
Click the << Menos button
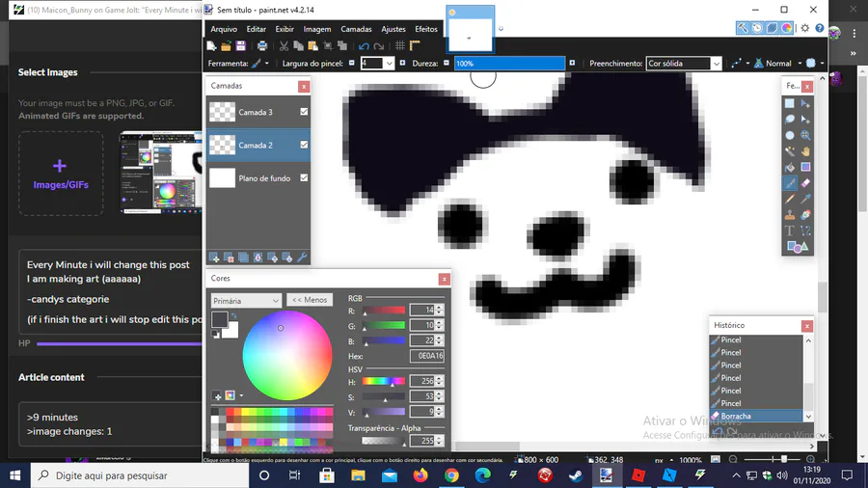tap(310, 300)
